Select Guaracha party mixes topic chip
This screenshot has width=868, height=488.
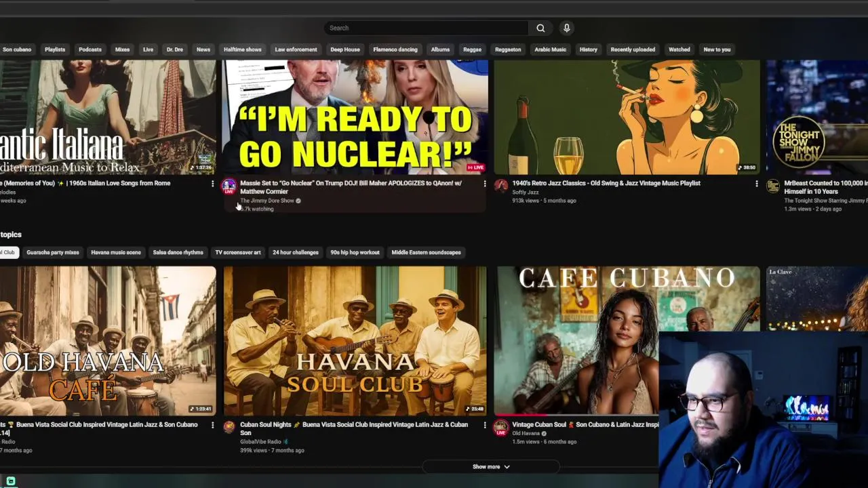pyautogui.click(x=53, y=252)
